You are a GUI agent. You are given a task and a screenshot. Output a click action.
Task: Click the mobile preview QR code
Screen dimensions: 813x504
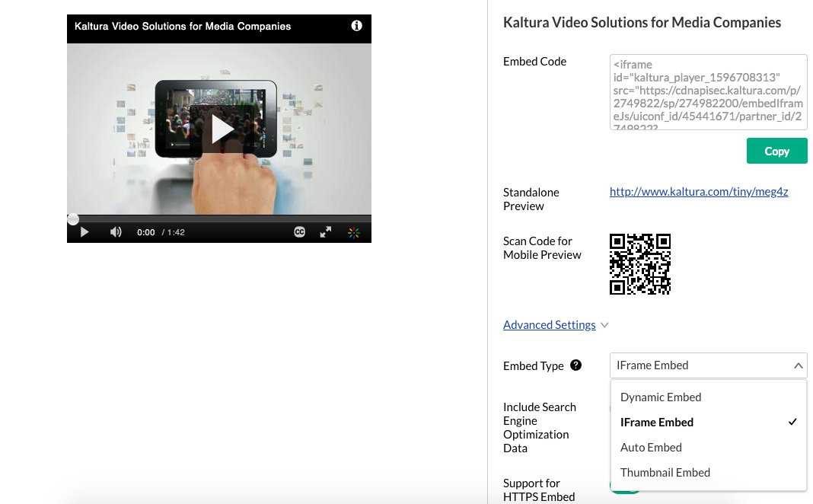pos(640,264)
